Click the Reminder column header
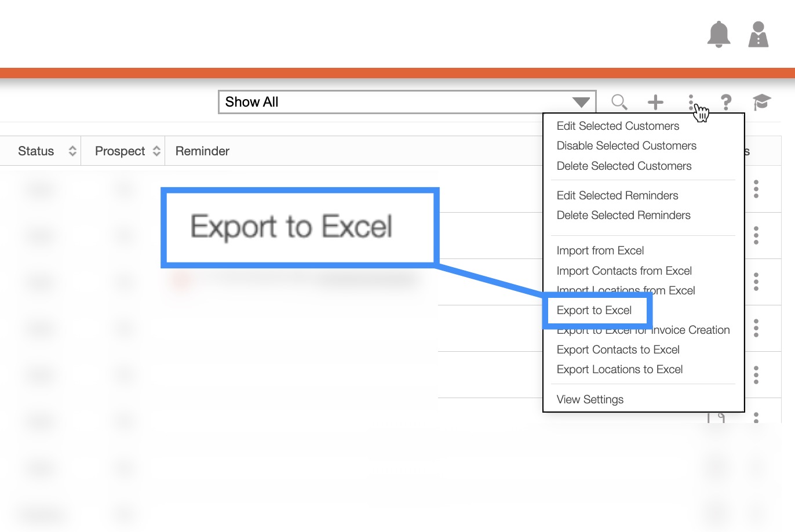The height and width of the screenshot is (532, 795). [202, 151]
